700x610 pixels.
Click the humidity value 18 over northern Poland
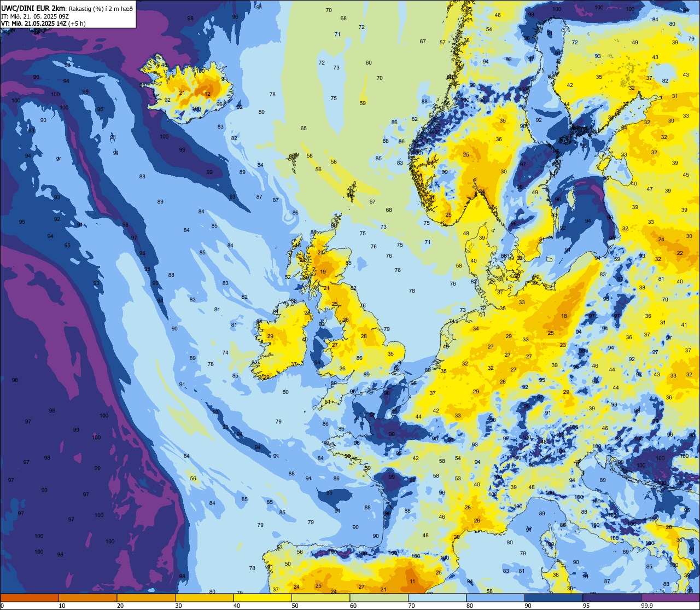[564, 316]
